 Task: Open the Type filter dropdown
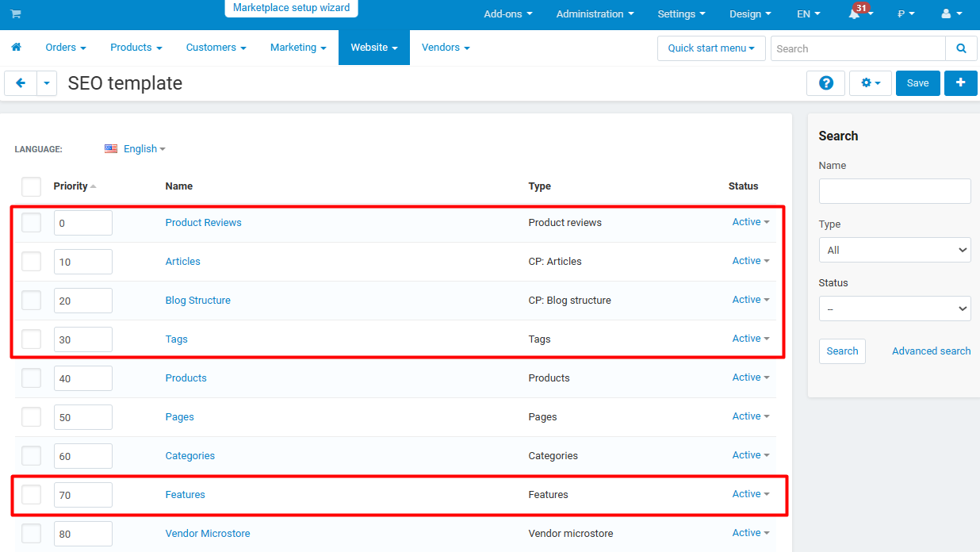(894, 250)
